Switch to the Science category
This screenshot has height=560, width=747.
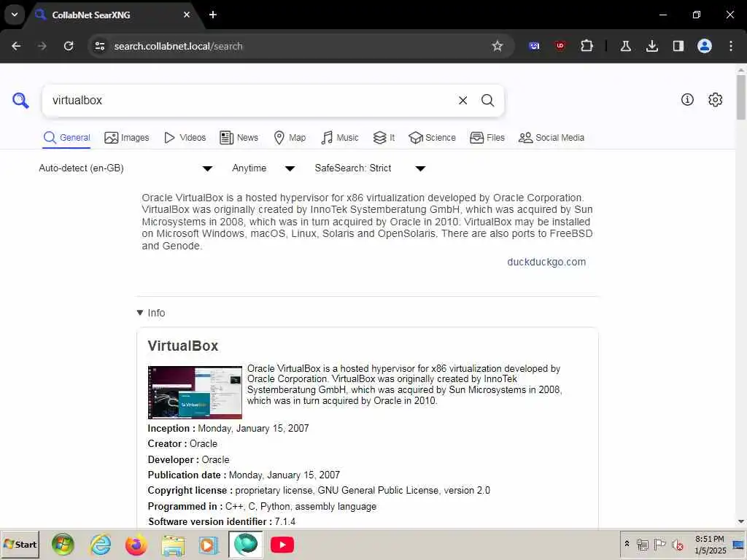(432, 138)
